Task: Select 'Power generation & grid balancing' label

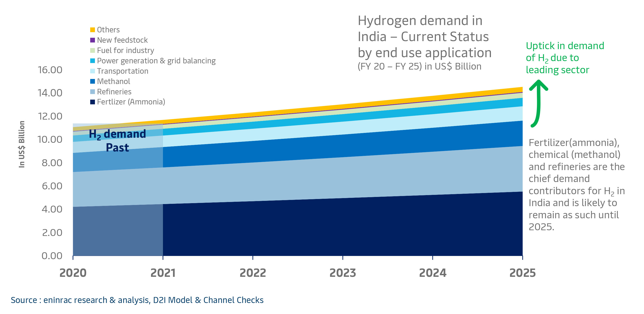Action: coord(156,61)
